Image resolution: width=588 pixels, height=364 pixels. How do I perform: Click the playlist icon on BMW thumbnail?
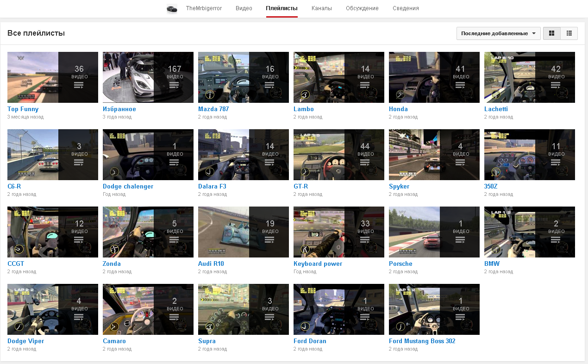coord(556,240)
